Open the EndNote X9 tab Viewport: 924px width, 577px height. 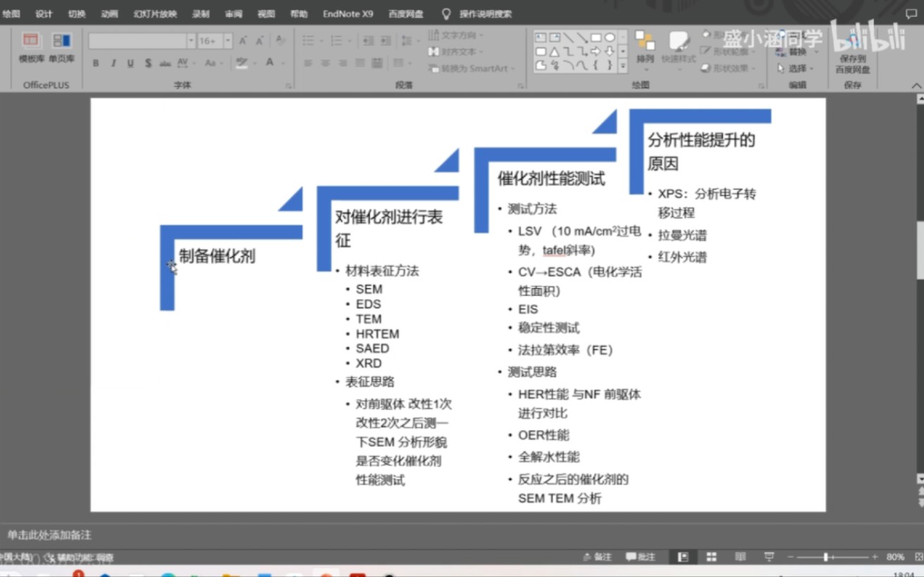348,14
